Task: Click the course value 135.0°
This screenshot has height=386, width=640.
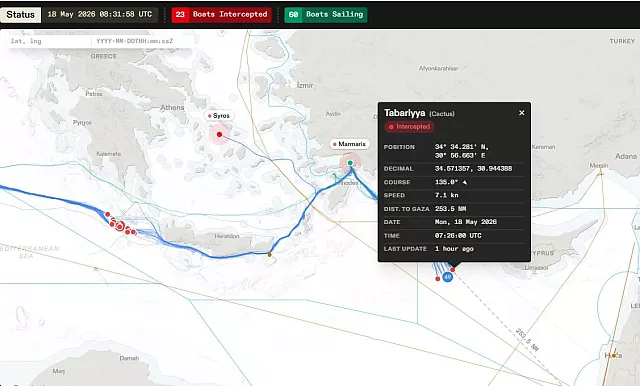Action: click(x=447, y=182)
